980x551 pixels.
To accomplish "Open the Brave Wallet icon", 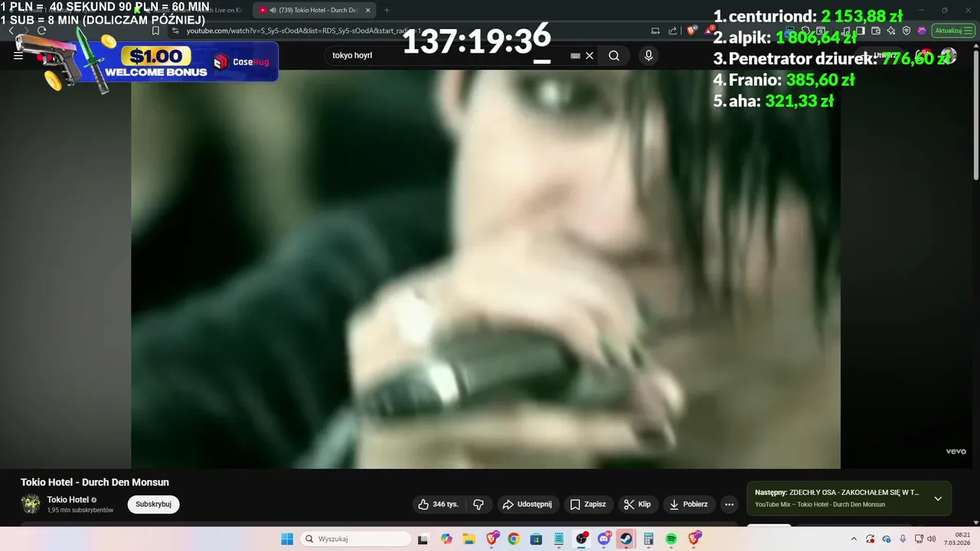I will [876, 31].
